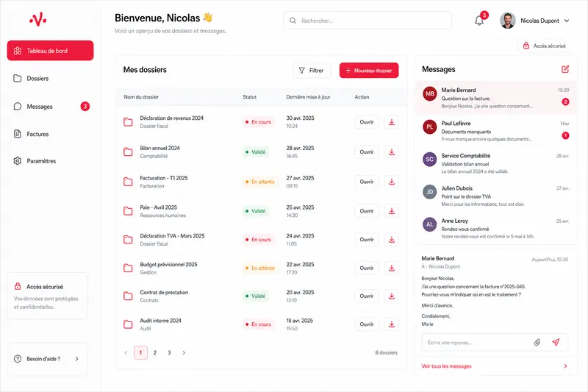Download the Paie - Avril 2025 dossier
This screenshot has height=392, width=588.
[392, 211]
